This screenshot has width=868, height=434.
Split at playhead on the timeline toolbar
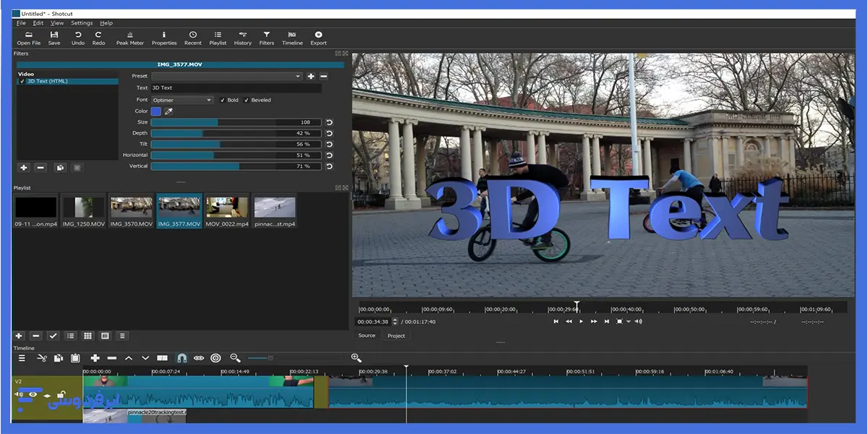(163, 358)
